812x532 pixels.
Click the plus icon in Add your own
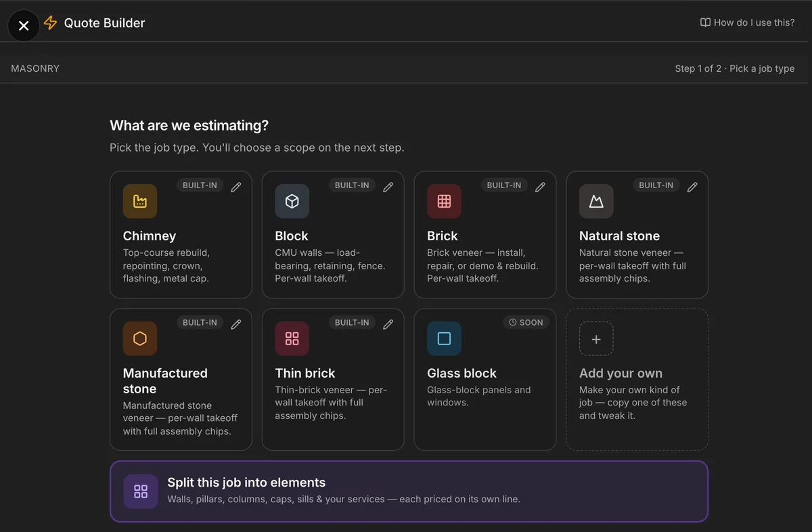point(596,338)
